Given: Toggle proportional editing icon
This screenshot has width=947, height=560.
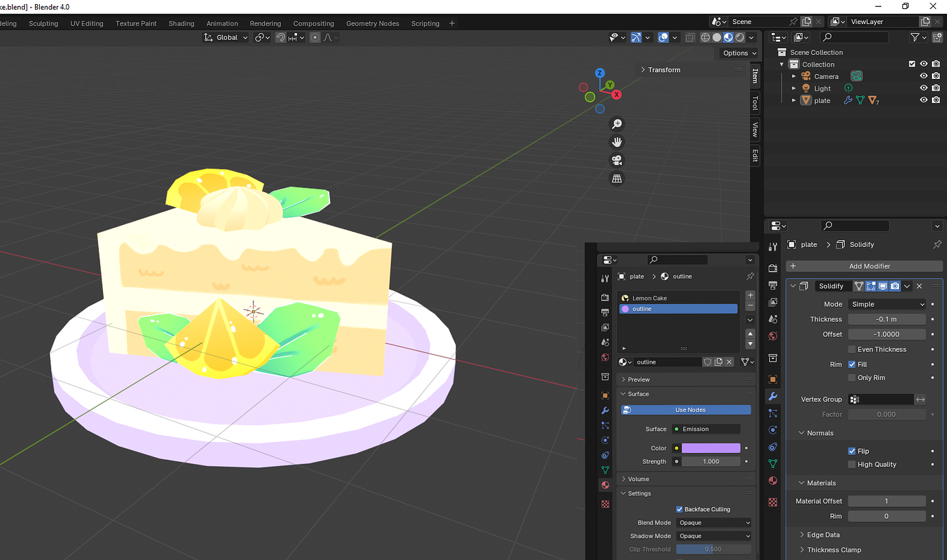Looking at the screenshot, I should coord(315,38).
